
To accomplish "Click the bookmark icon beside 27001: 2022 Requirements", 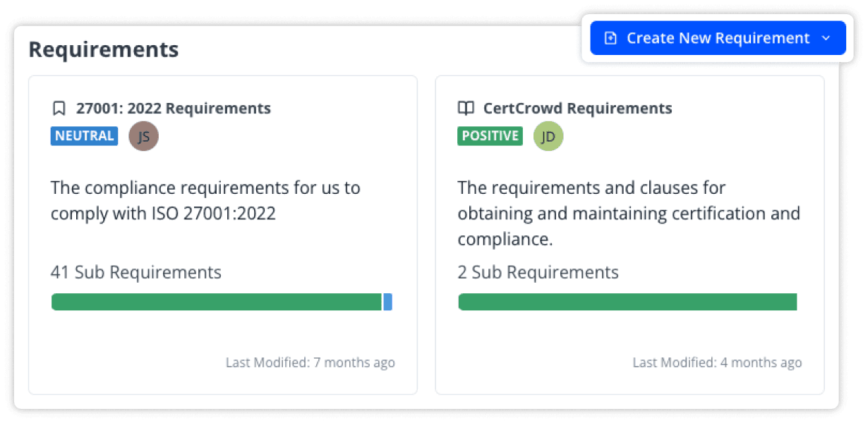I will point(59,108).
